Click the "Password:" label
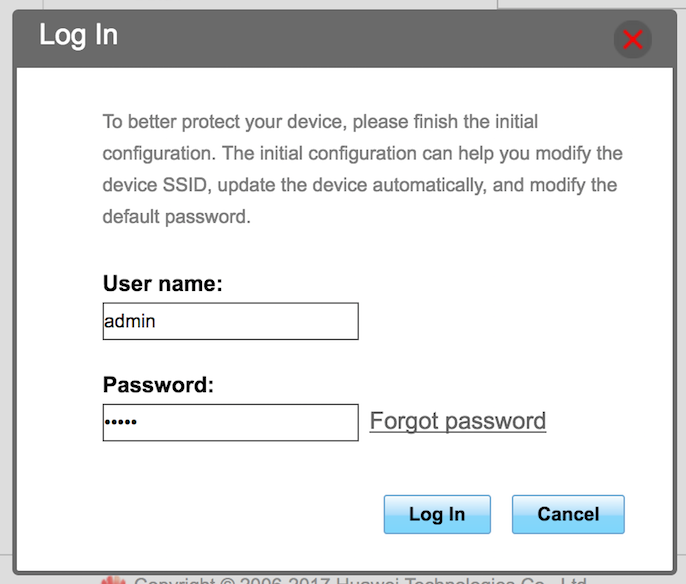Image resolution: width=686 pixels, height=584 pixels. [x=158, y=385]
